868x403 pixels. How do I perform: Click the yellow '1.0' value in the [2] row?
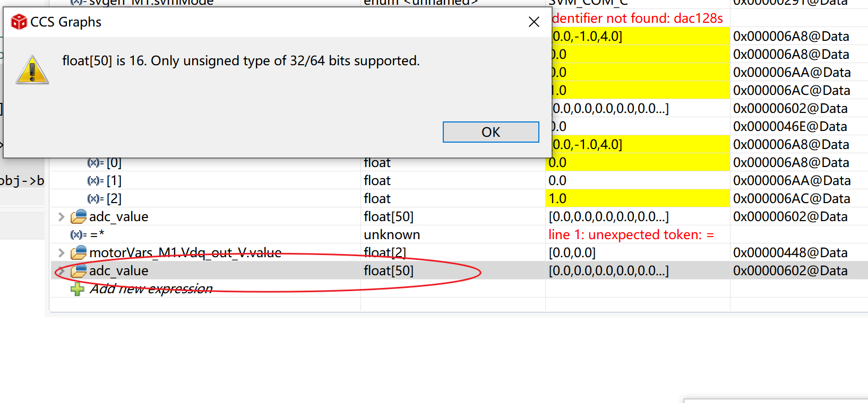(638, 199)
